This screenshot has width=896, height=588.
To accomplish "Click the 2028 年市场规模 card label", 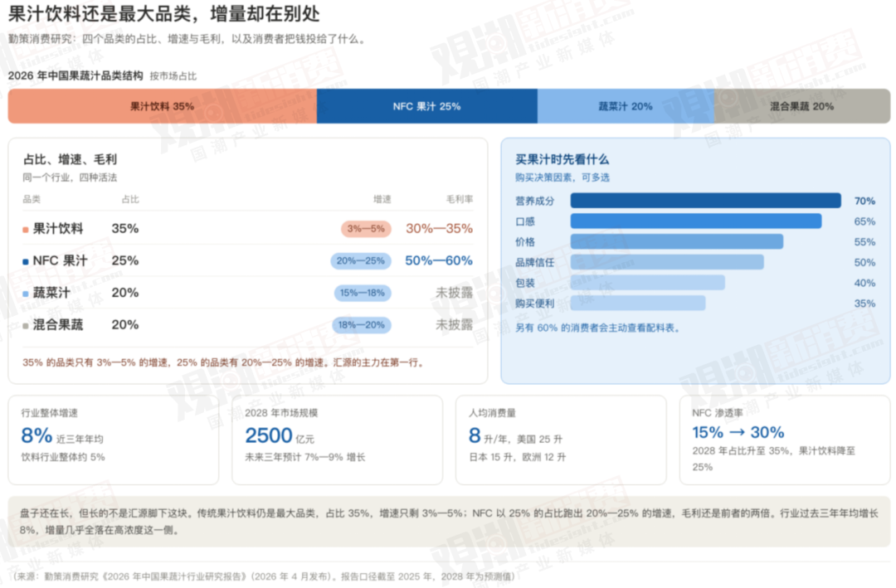I will [x=281, y=412].
